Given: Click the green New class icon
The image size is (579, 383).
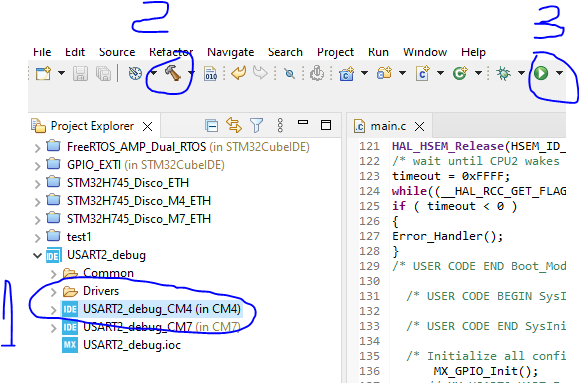Looking at the screenshot, I should (x=460, y=73).
